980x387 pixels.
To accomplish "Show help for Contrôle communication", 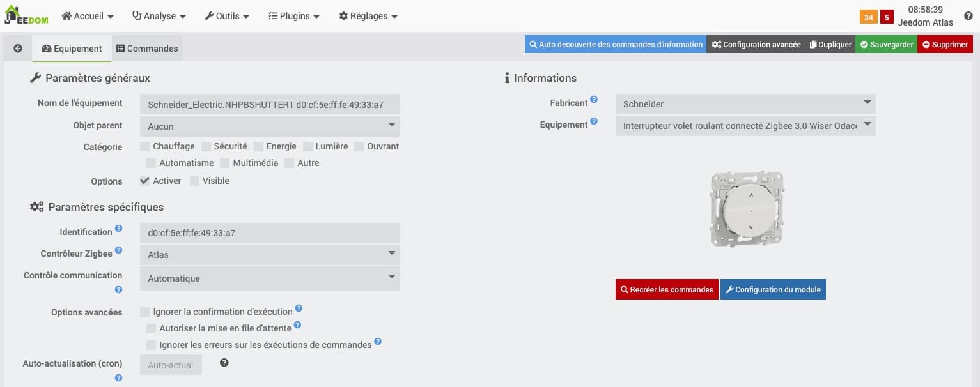I will tap(118, 289).
